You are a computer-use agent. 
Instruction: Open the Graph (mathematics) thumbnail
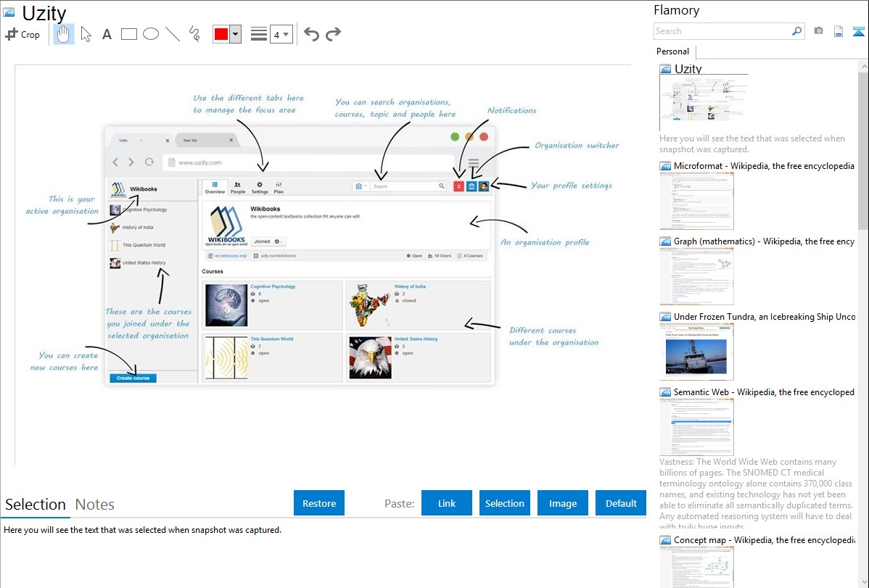[696, 276]
